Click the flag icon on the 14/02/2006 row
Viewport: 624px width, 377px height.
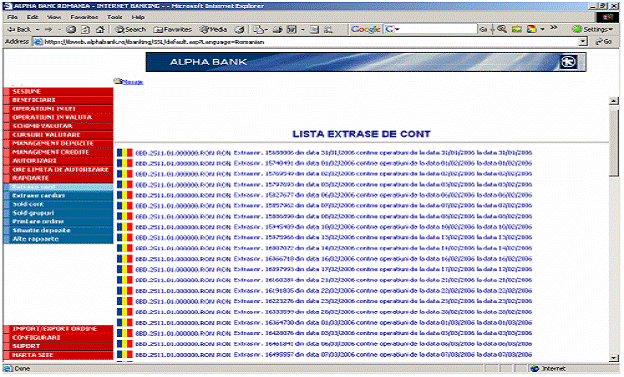[x=125, y=248]
